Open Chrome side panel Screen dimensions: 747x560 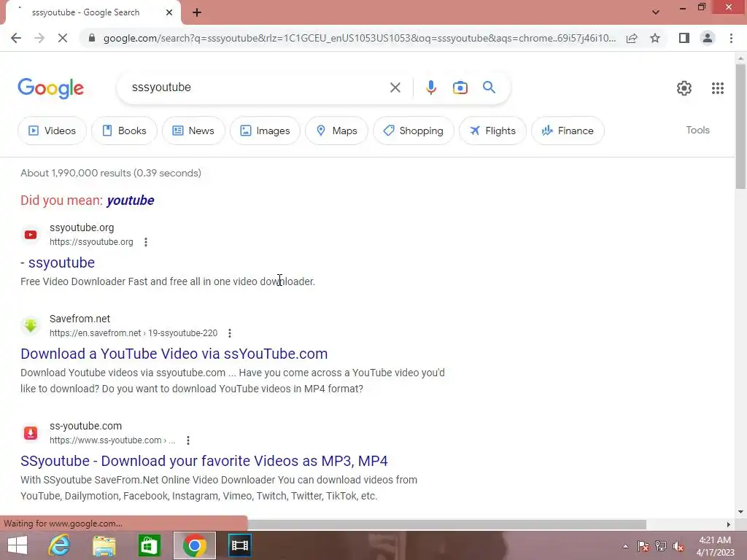(x=684, y=38)
